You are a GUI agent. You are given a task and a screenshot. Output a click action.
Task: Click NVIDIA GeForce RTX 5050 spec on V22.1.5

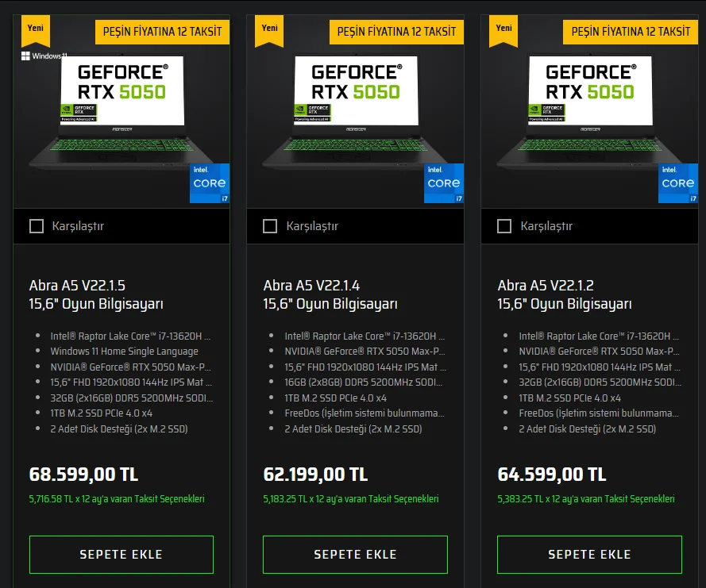pyautogui.click(x=130, y=367)
